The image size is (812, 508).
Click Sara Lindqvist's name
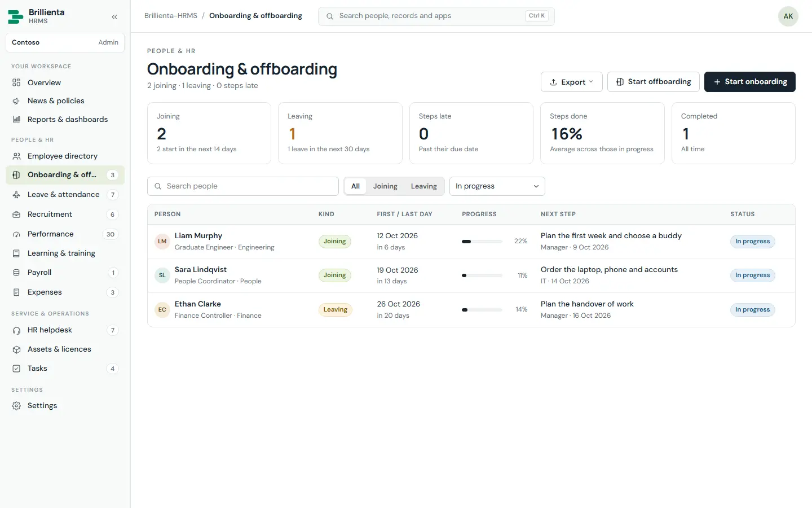(201, 270)
